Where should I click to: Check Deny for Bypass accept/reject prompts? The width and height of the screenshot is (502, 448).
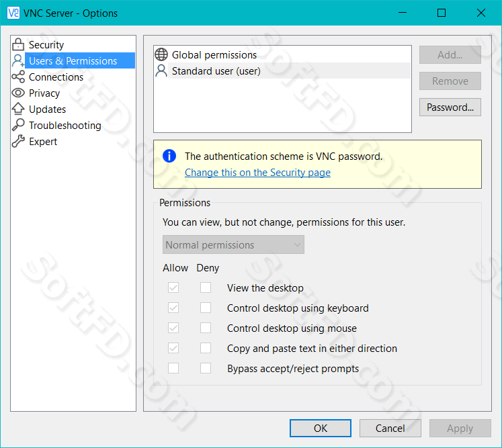[206, 368]
